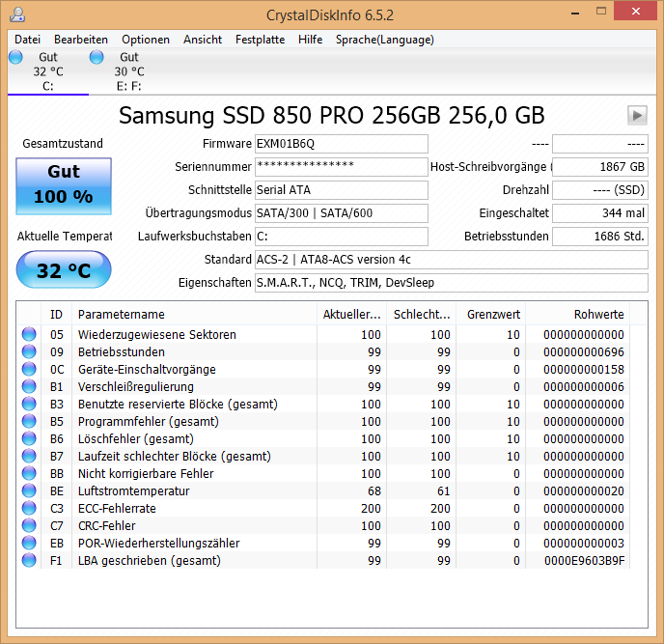
Task: Click the blue status orb for drive C:
Action: coord(15,57)
